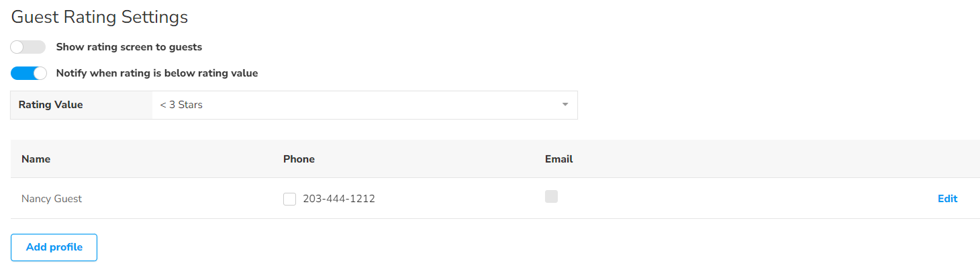
Task: Select the Nancy Guest name cell
Action: [52, 199]
